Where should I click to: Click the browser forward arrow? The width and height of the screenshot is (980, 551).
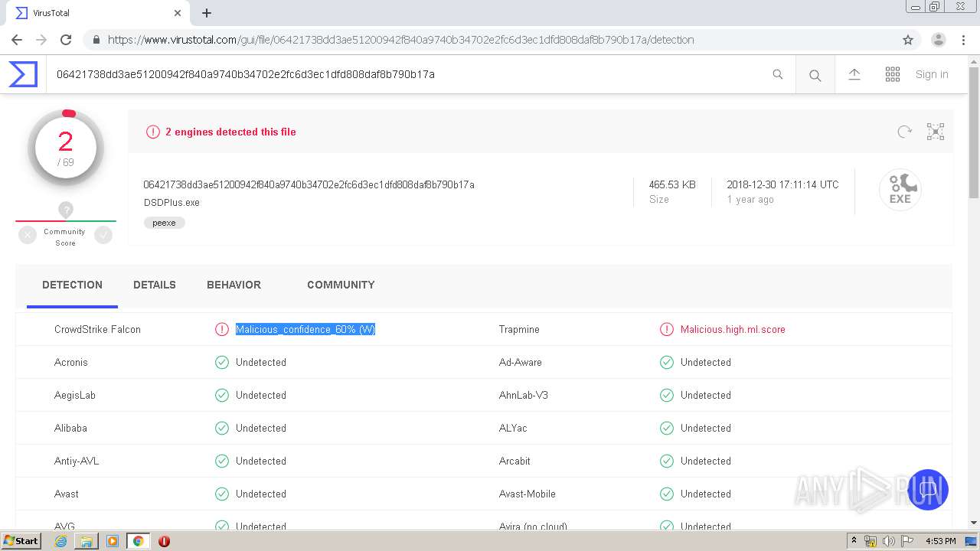click(x=41, y=40)
